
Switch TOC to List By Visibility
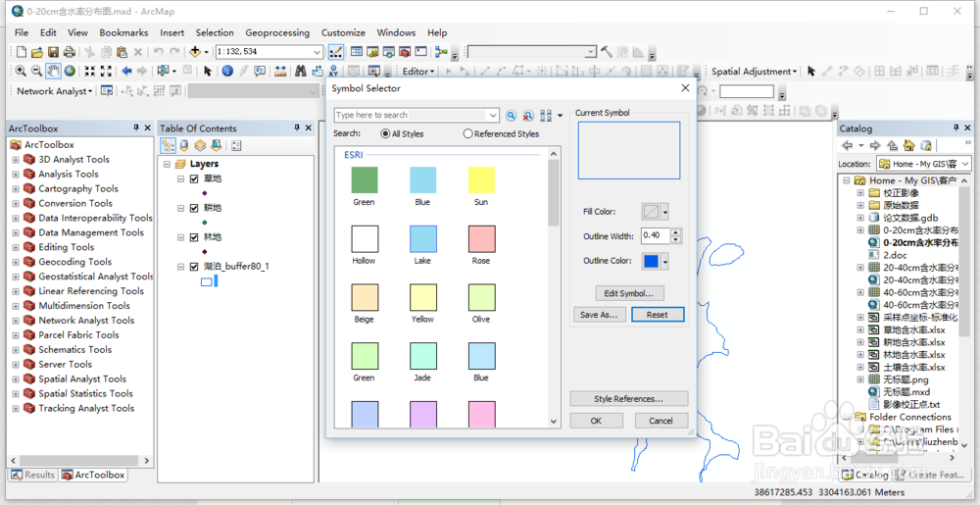pos(200,146)
